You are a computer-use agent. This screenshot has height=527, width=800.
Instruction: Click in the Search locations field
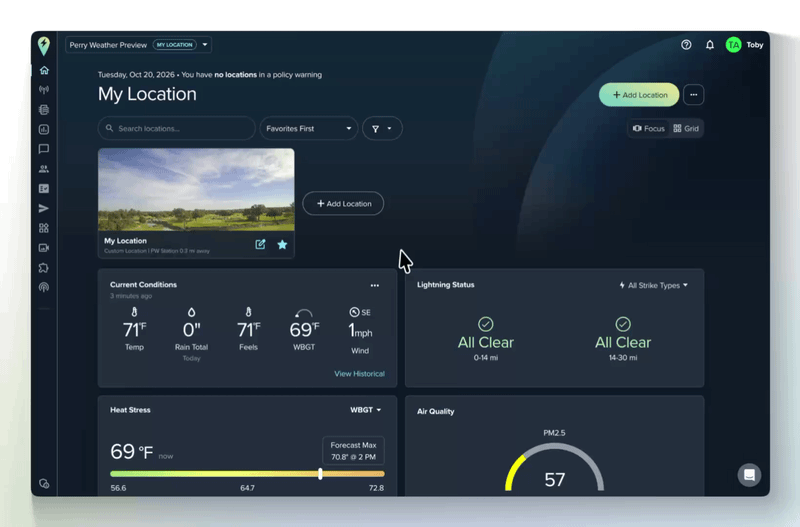coord(177,129)
